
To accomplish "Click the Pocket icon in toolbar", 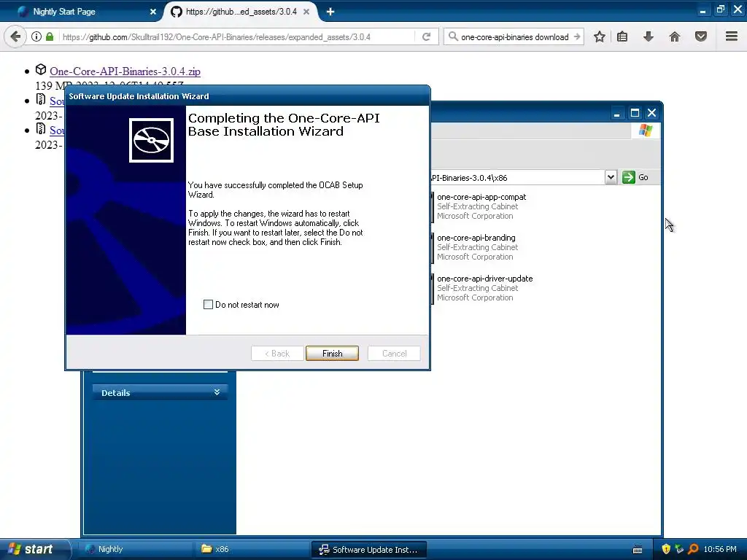I will coord(701,36).
